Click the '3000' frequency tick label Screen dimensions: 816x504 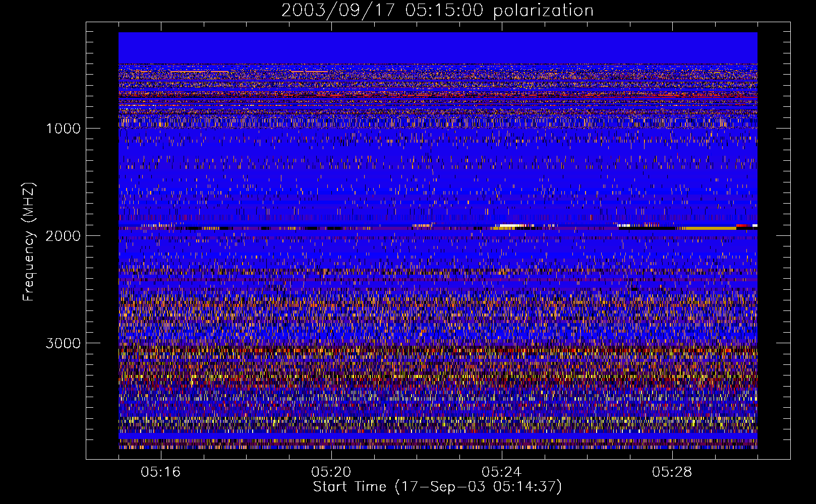click(63, 343)
